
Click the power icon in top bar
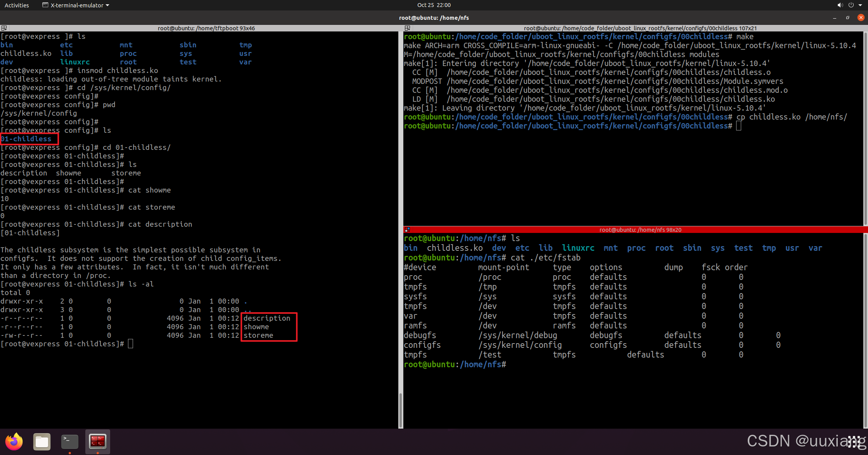pyautogui.click(x=851, y=5)
